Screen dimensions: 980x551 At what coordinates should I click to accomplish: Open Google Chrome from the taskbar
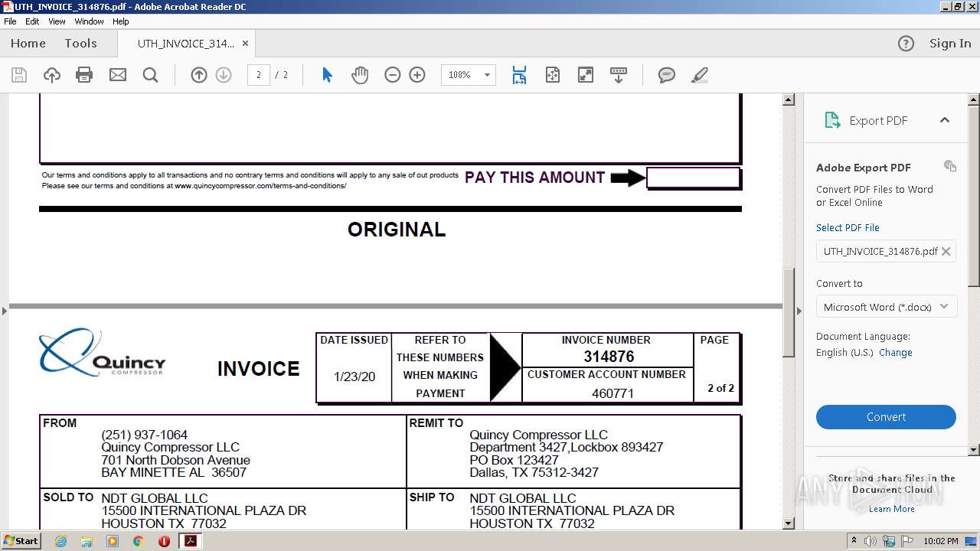point(138,541)
